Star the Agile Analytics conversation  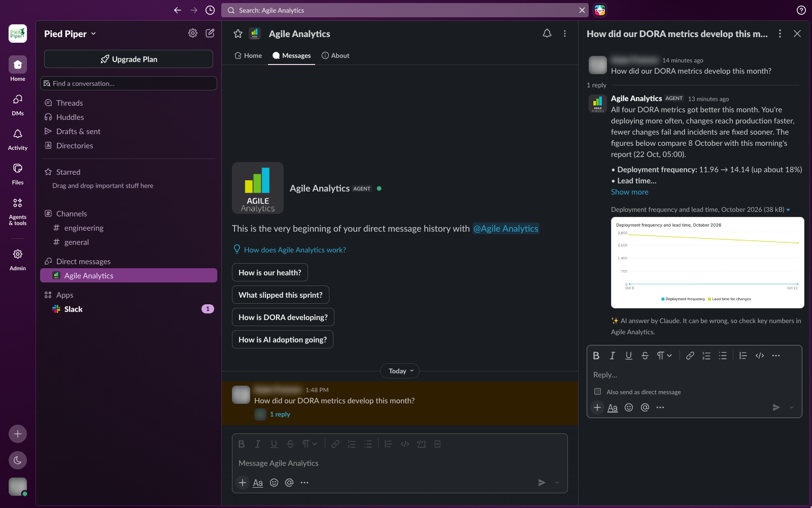click(x=238, y=34)
